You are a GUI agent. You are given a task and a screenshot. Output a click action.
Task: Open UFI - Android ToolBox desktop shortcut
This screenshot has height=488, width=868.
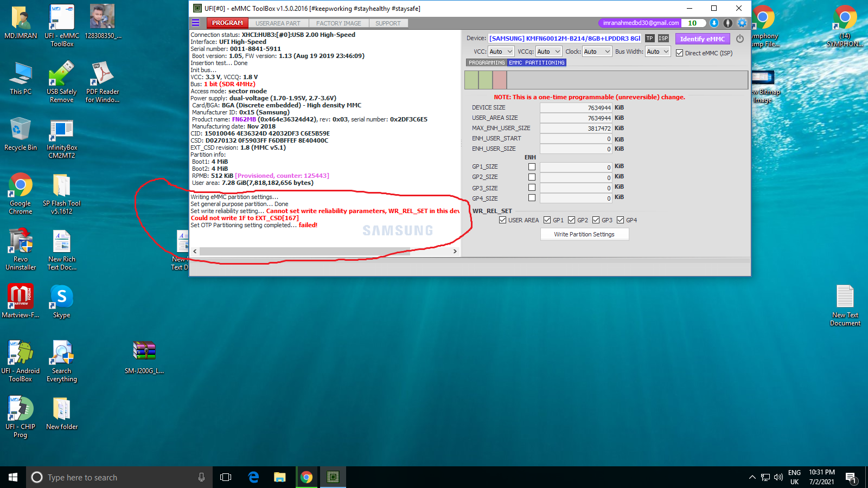point(21,361)
